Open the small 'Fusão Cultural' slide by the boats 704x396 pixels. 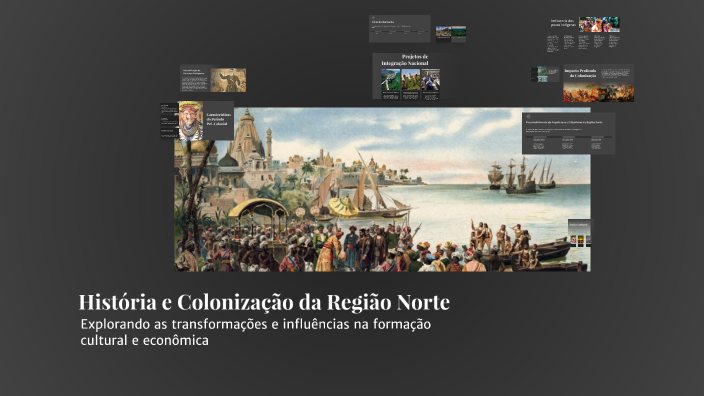pos(580,233)
